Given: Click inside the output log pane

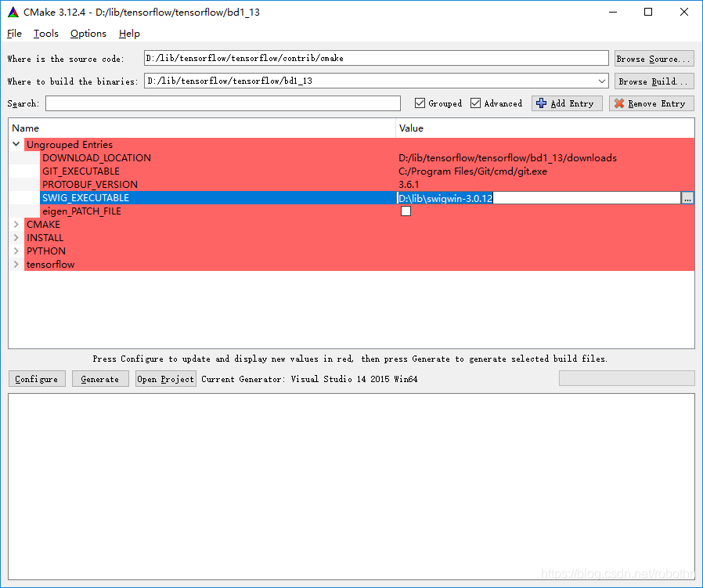Looking at the screenshot, I should (x=351, y=486).
